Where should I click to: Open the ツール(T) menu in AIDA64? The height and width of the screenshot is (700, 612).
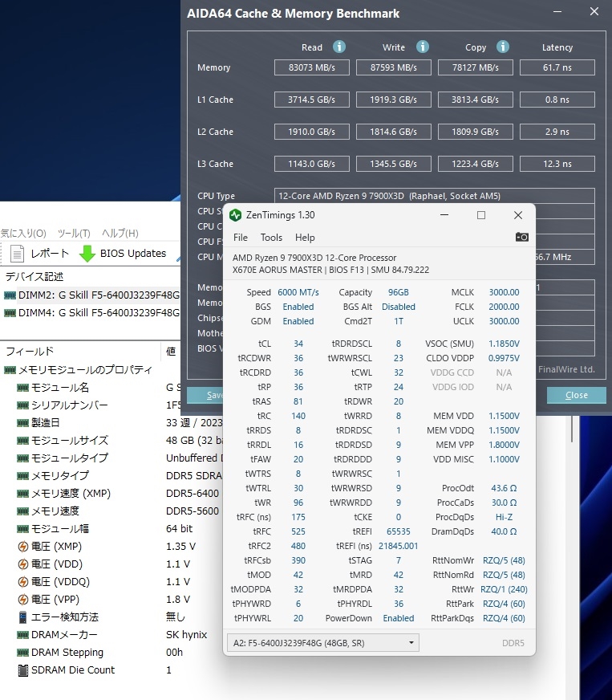tap(74, 234)
